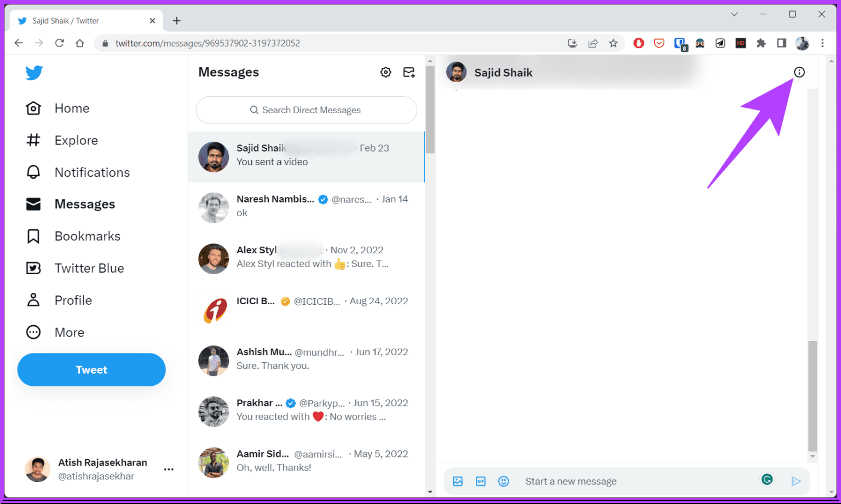Image resolution: width=841 pixels, height=504 pixels.
Task: Click the blue Tweet button
Action: (91, 370)
